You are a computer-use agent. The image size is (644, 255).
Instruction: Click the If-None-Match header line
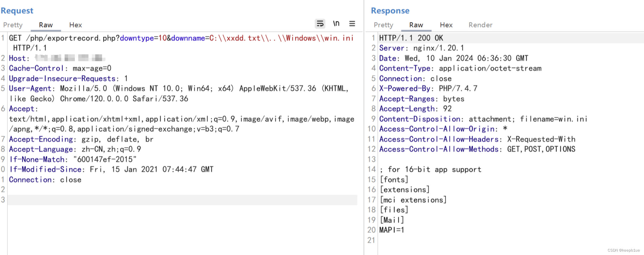(73, 159)
